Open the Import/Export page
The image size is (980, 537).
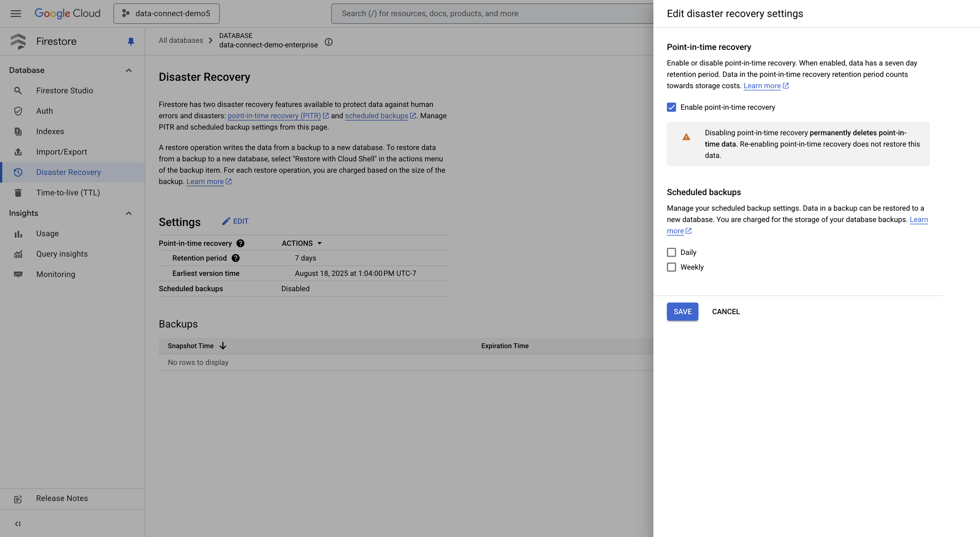(61, 152)
